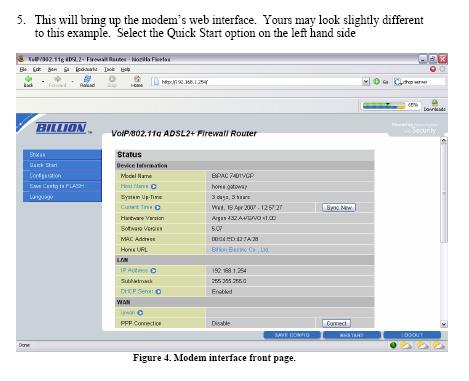
Task: Open the Tools menu
Action: (109, 69)
